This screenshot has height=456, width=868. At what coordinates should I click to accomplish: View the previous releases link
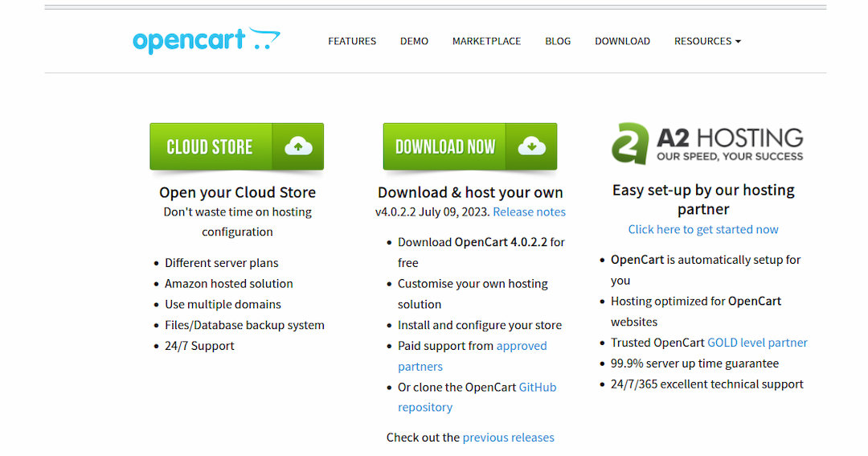(508, 438)
